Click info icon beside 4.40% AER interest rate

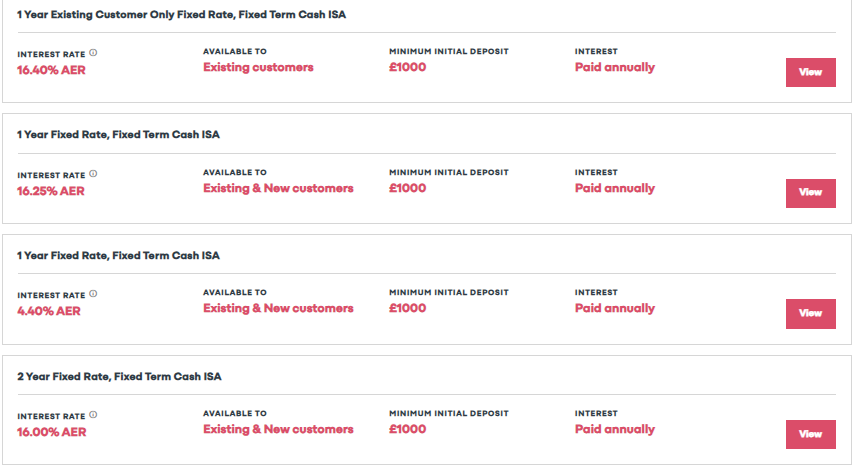tap(93, 294)
